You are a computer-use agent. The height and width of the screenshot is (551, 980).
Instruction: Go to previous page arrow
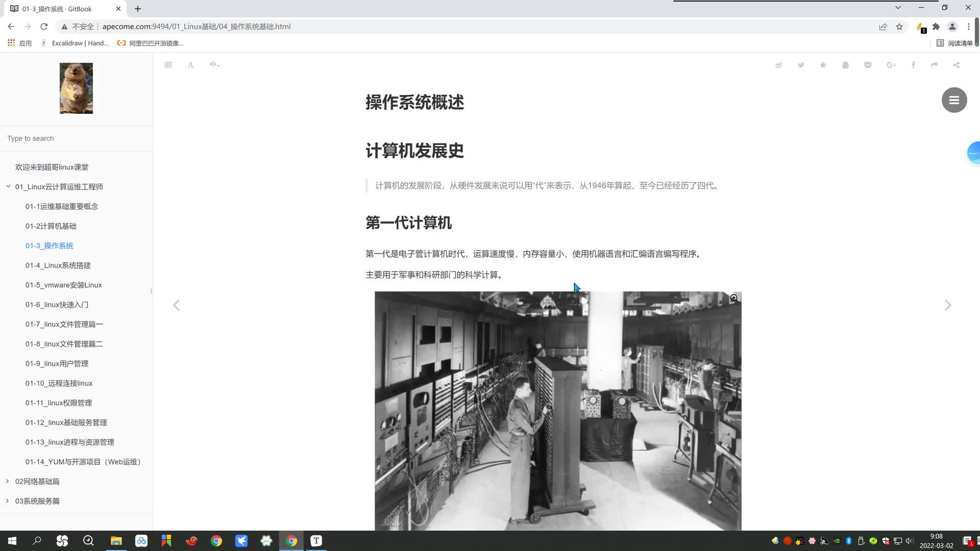tap(176, 305)
